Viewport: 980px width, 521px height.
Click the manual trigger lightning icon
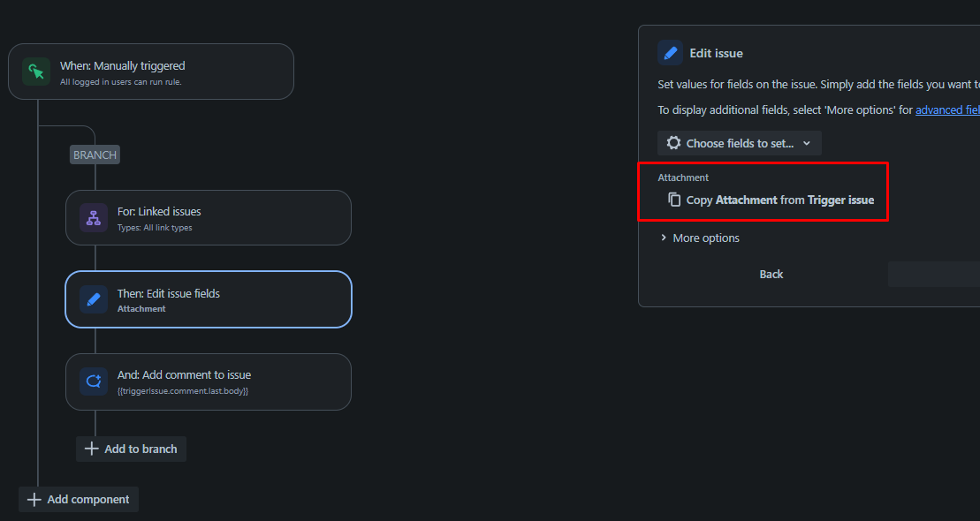(35, 72)
